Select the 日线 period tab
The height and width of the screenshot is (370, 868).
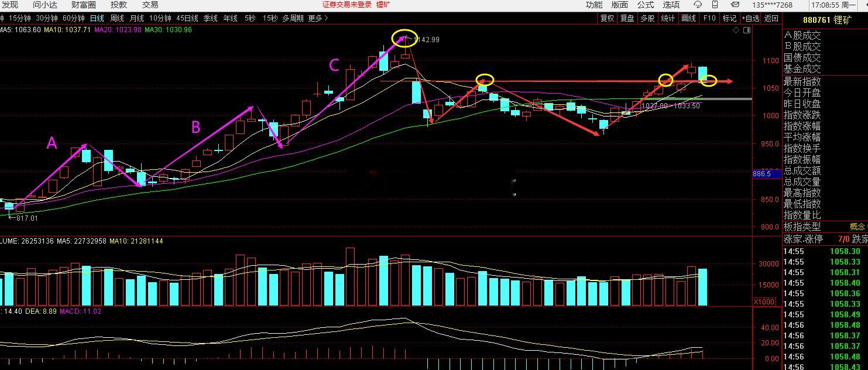[97, 18]
